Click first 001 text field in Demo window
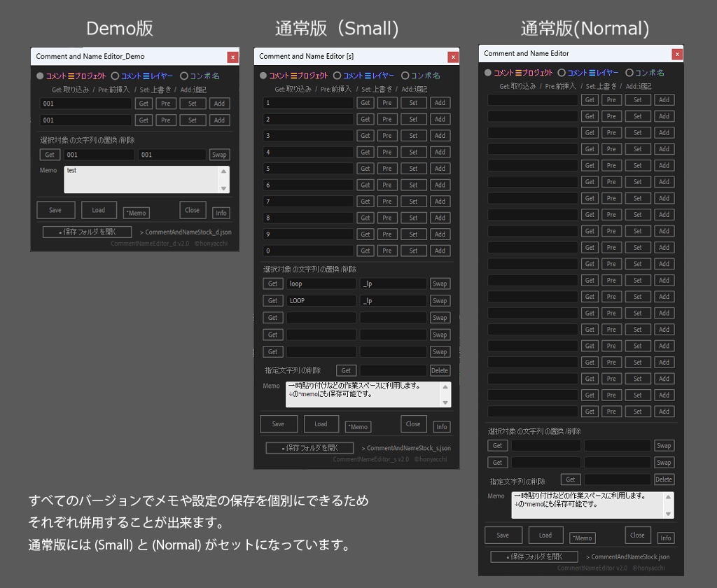This screenshot has width=717, height=588. (85, 104)
